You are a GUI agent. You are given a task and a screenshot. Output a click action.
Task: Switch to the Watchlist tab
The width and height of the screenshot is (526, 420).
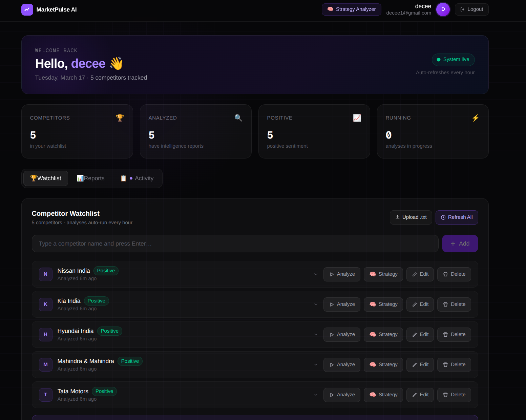tap(46, 178)
